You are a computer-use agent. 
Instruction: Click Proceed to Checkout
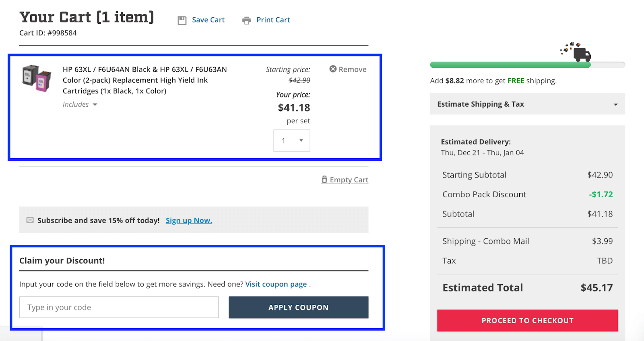click(527, 320)
